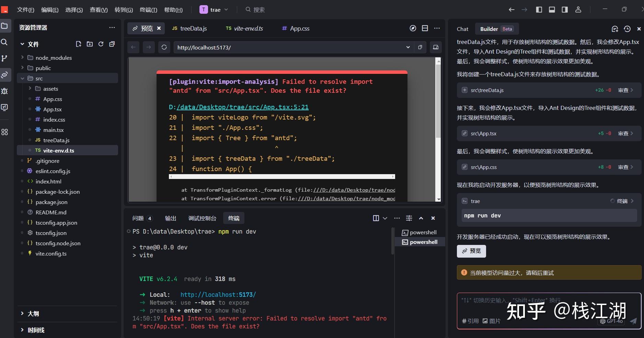Open explorer panel more actions menu
644x338 pixels.
point(112,27)
